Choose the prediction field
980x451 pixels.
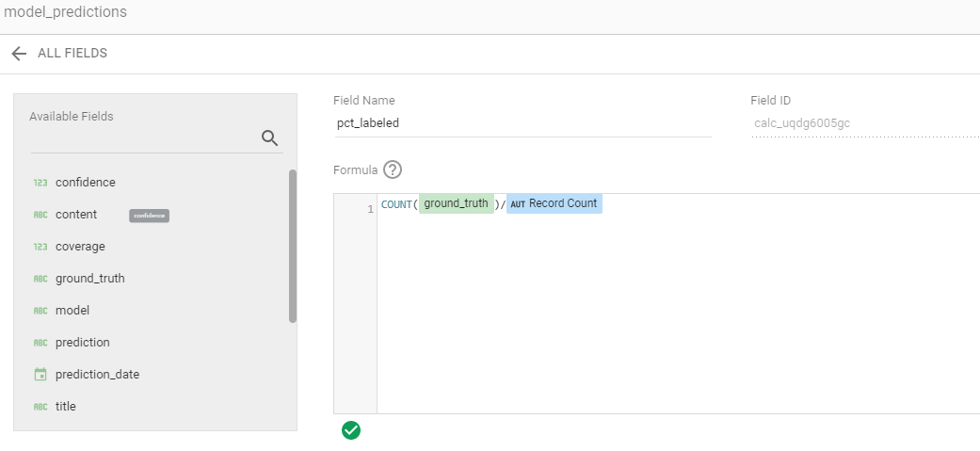click(83, 343)
